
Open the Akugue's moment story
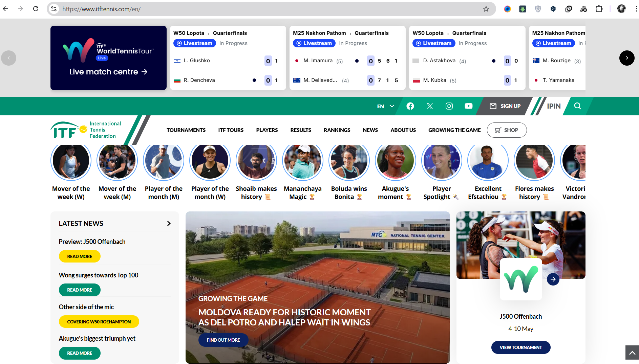(x=395, y=173)
